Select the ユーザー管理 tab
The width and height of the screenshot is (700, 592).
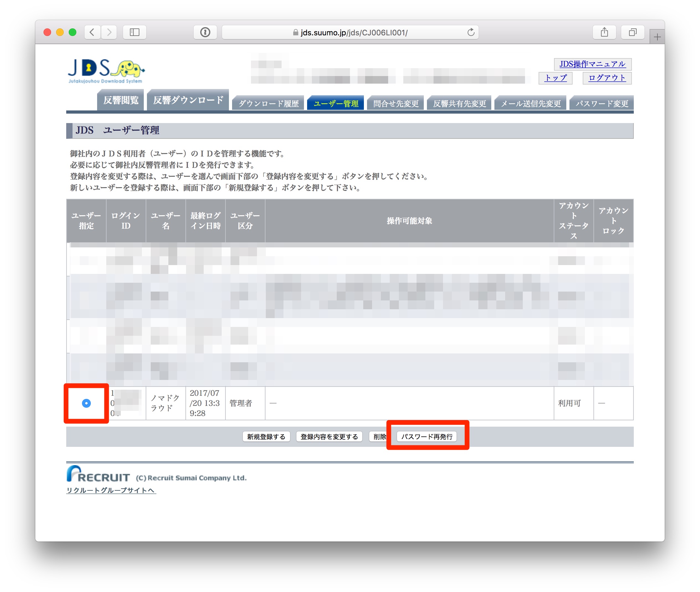coord(336,104)
